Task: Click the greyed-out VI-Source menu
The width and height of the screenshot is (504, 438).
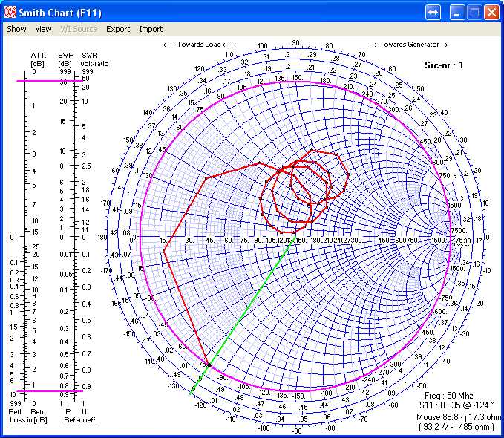Action: point(78,29)
